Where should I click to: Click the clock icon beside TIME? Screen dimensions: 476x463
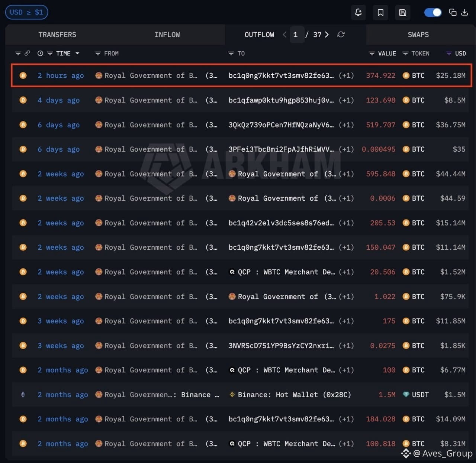pyautogui.click(x=40, y=54)
